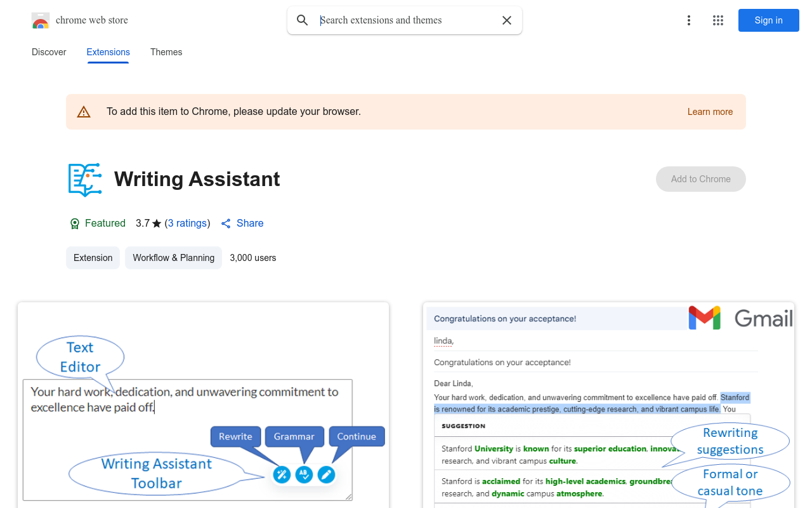
Task: Switch to the Discover tab
Action: point(49,52)
